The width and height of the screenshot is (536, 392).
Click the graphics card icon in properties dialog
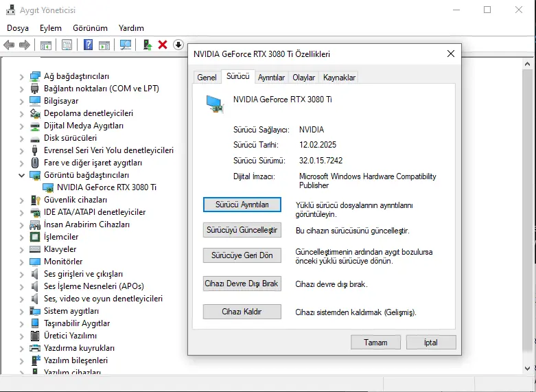(215, 104)
